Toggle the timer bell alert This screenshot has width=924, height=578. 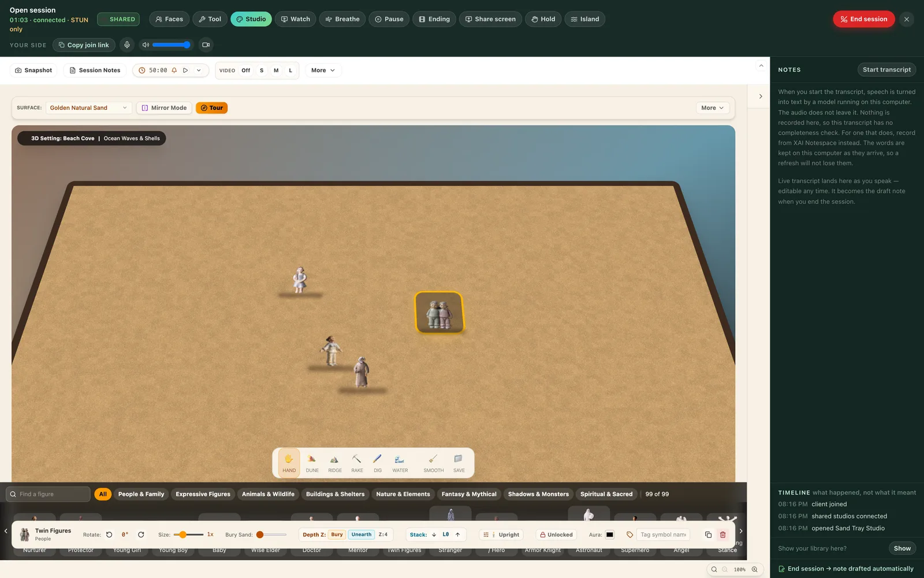pyautogui.click(x=174, y=71)
